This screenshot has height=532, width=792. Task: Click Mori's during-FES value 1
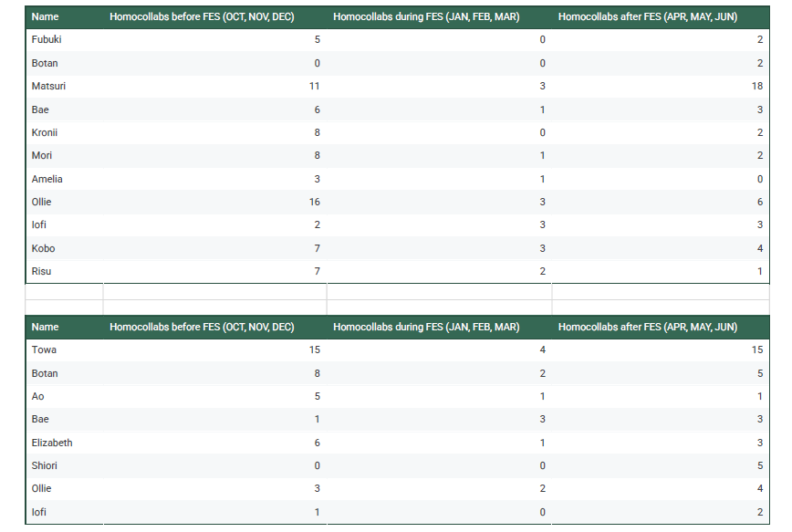point(543,155)
